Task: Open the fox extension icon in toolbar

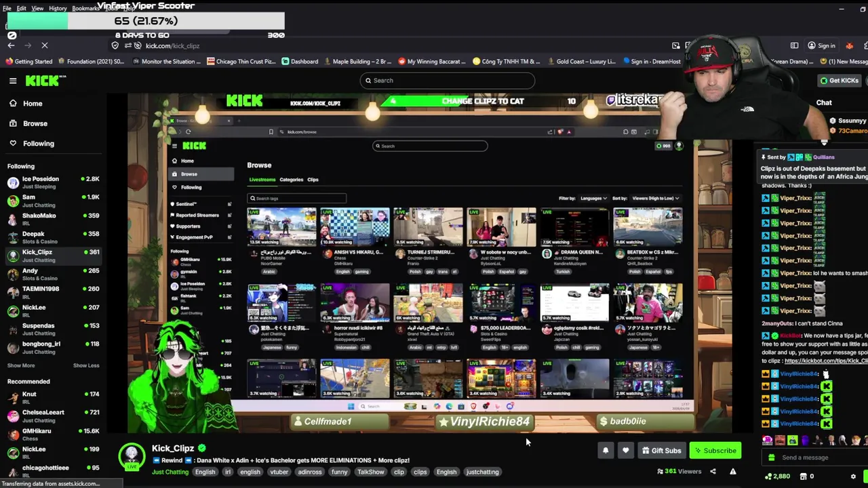Action: [x=849, y=45]
